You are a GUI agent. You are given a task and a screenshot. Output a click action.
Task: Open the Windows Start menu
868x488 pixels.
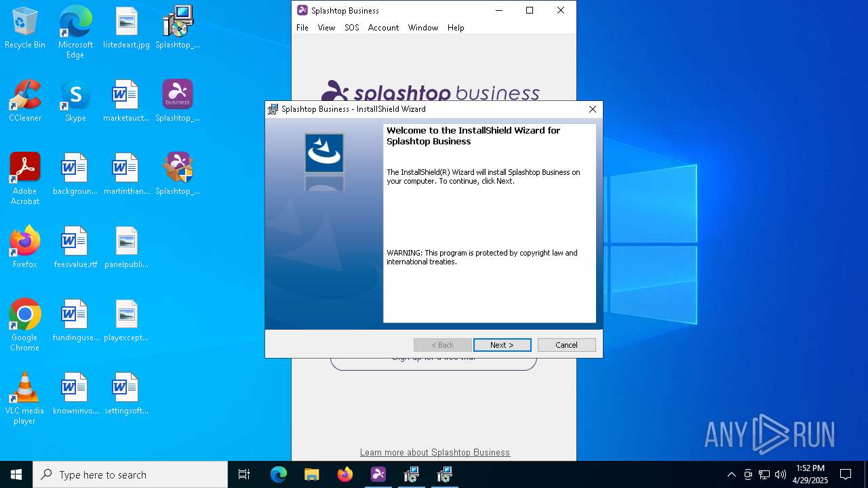[x=16, y=474]
